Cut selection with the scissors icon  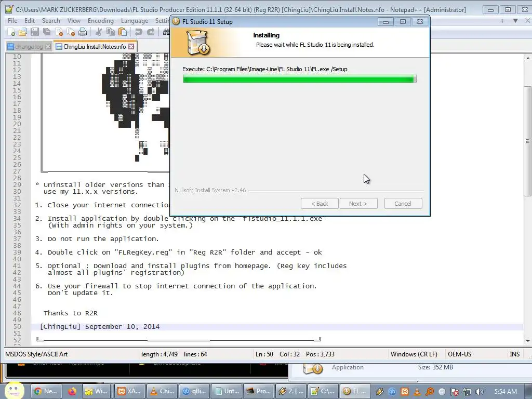pos(98,32)
